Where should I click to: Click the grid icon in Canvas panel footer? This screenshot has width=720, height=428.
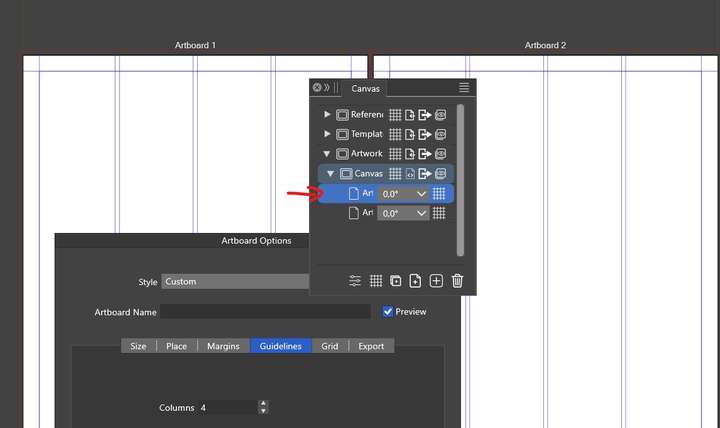tap(376, 281)
